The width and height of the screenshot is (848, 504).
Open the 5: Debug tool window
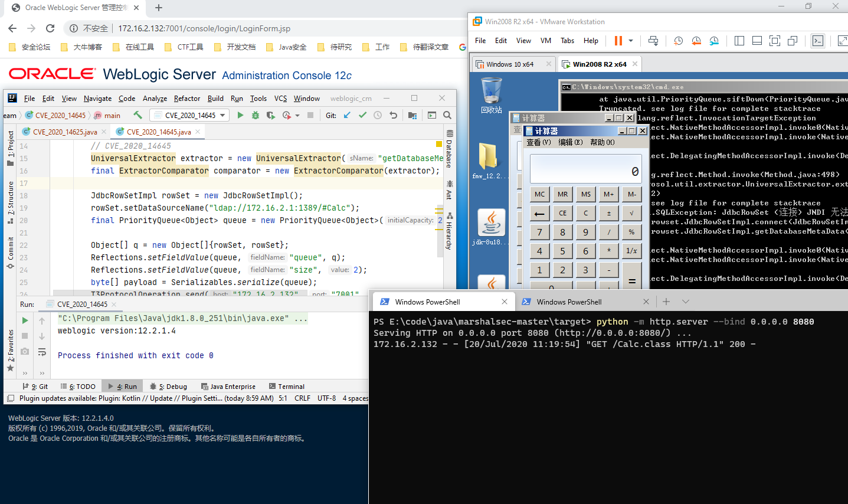point(168,387)
